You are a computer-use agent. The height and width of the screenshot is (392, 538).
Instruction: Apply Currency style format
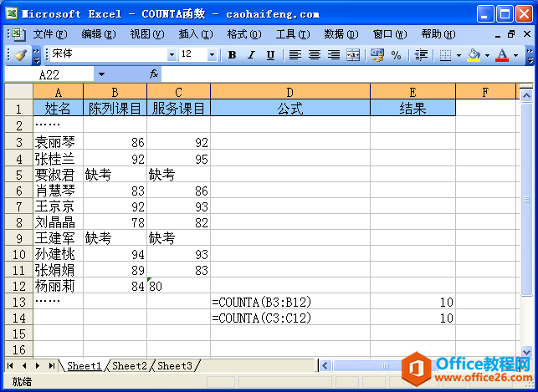[377, 55]
